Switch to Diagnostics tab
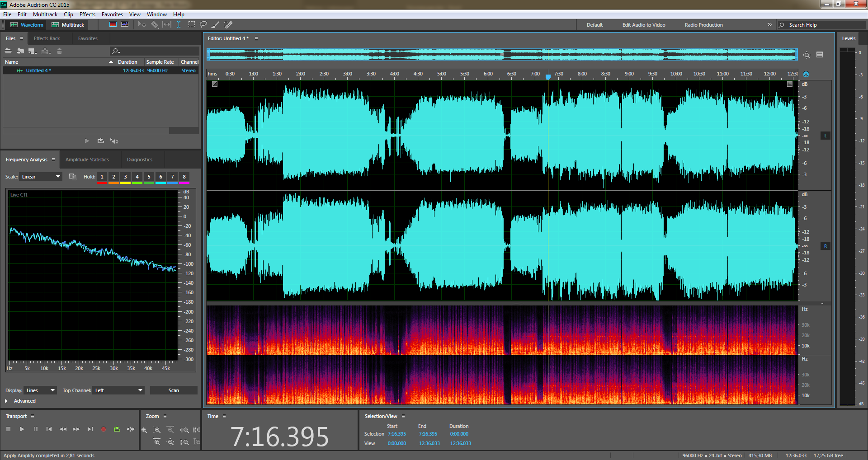 click(140, 160)
